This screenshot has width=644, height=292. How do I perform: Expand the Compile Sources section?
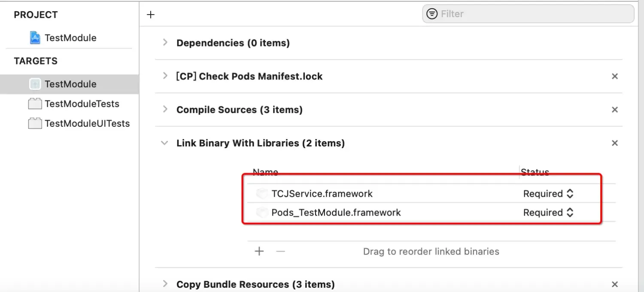point(165,109)
